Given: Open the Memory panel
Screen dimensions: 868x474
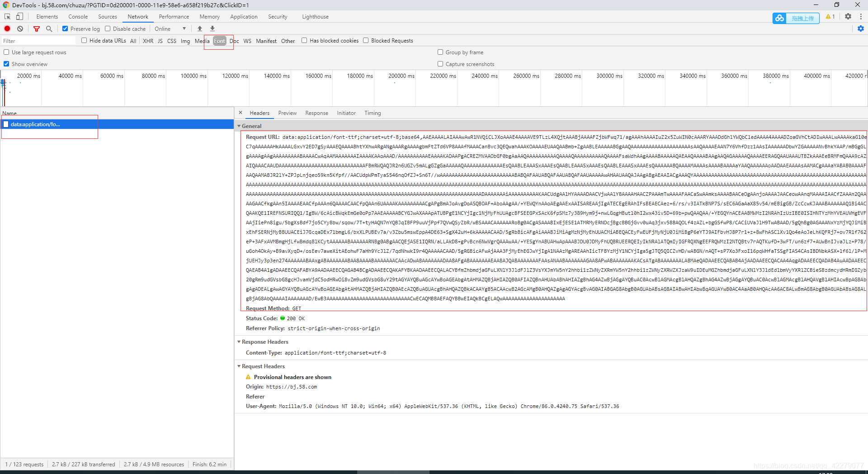Looking at the screenshot, I should pos(210,17).
